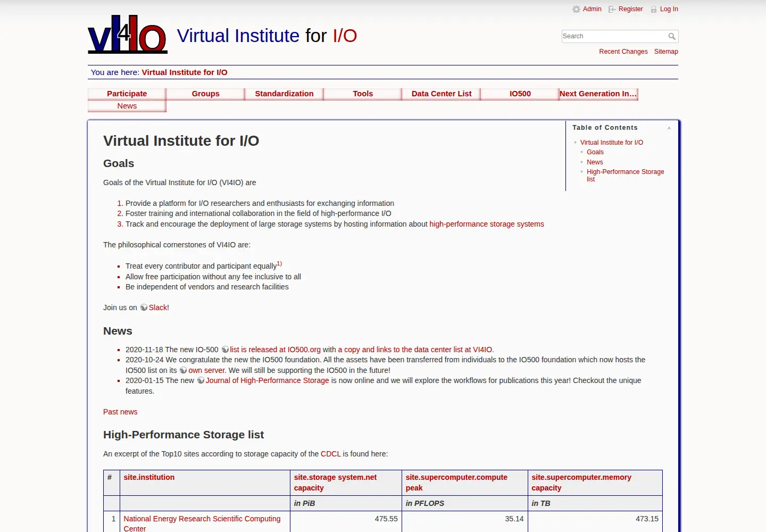Open National Energy Research Scientific Computing Center
This screenshot has height=532, width=766.
click(202, 523)
